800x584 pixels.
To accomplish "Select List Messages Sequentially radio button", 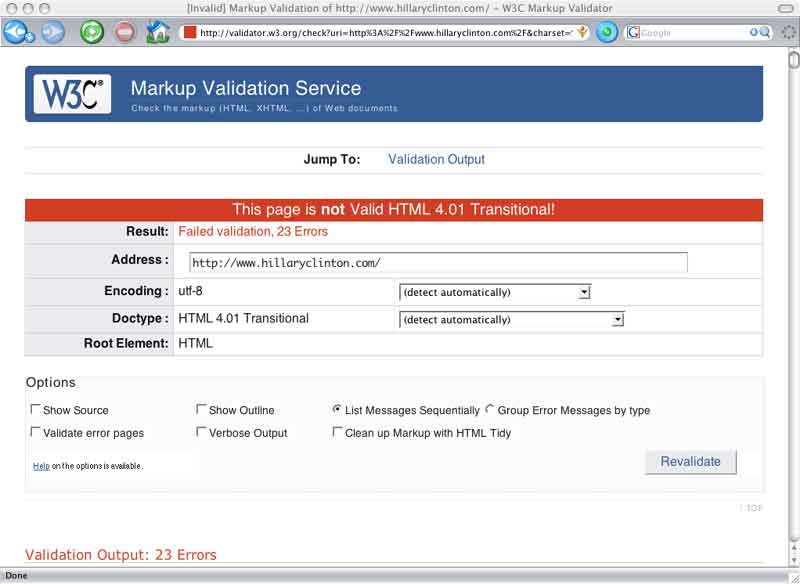I will coord(337,409).
